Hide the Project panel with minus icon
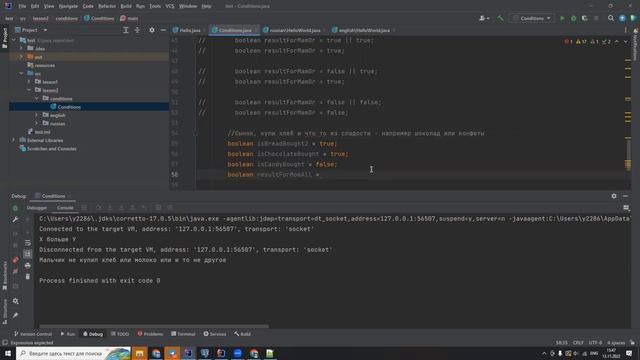The image size is (640, 360). point(163,30)
